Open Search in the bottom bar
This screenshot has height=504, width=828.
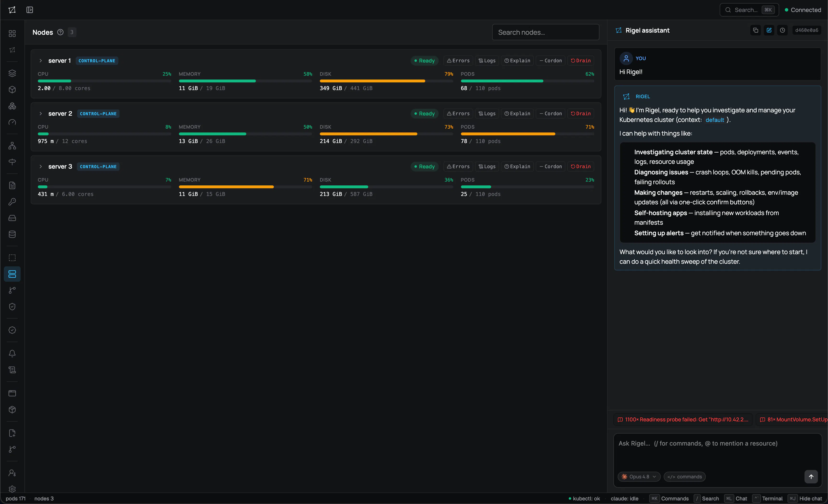pyautogui.click(x=706, y=499)
